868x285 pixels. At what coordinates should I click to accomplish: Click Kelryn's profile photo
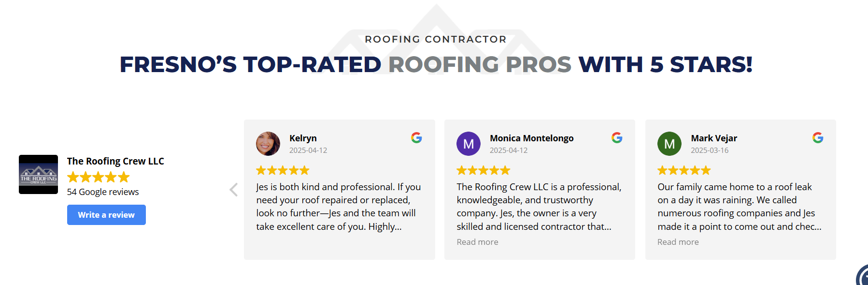click(x=268, y=144)
